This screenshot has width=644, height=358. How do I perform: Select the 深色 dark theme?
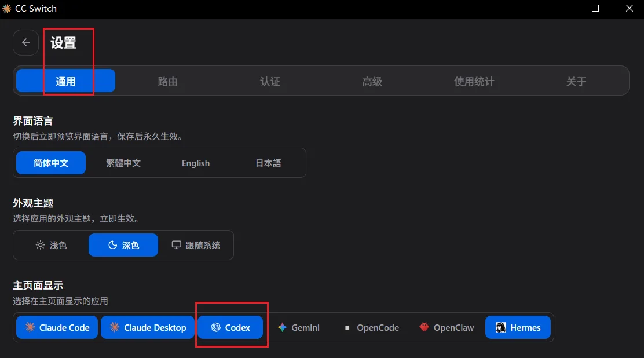123,245
